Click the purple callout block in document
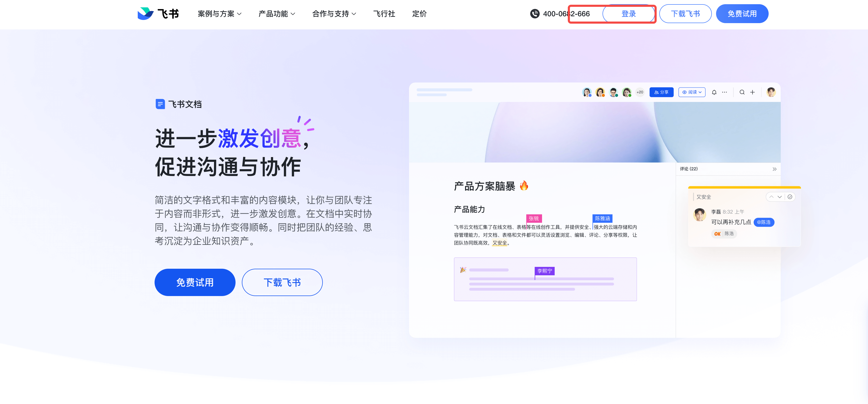 pyautogui.click(x=545, y=279)
